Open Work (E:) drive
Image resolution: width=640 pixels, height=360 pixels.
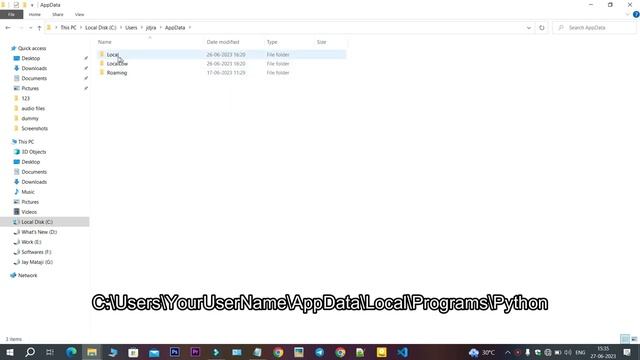click(31, 242)
